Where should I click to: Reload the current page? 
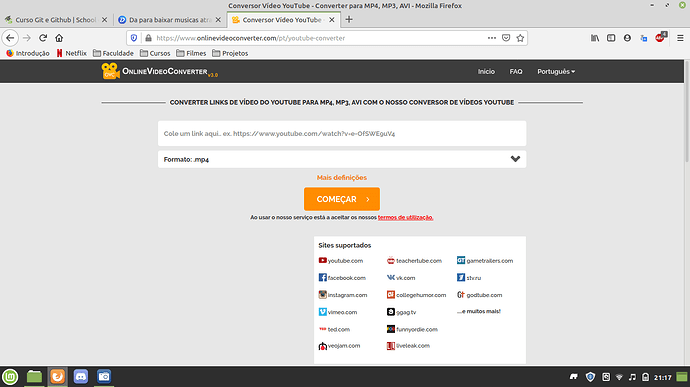click(43, 38)
